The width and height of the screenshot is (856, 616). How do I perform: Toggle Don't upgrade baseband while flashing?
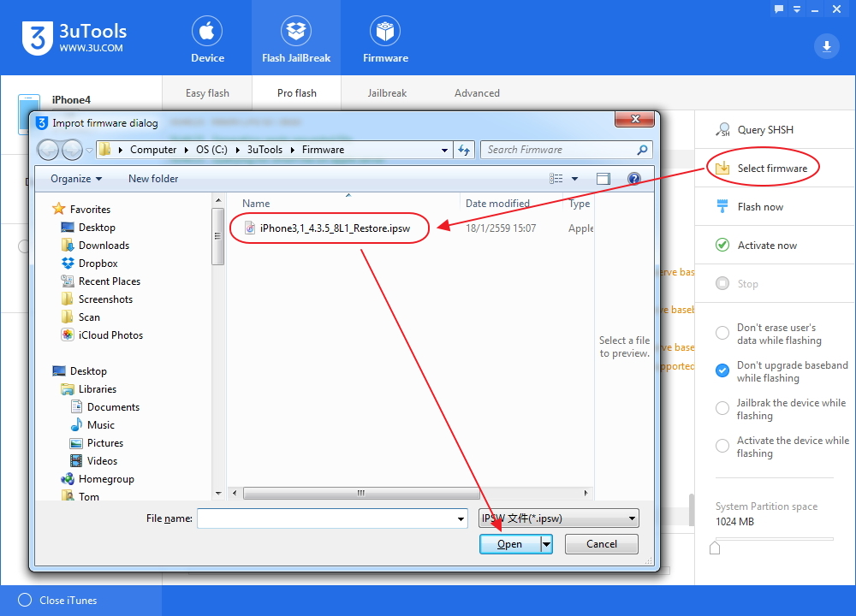coord(722,370)
